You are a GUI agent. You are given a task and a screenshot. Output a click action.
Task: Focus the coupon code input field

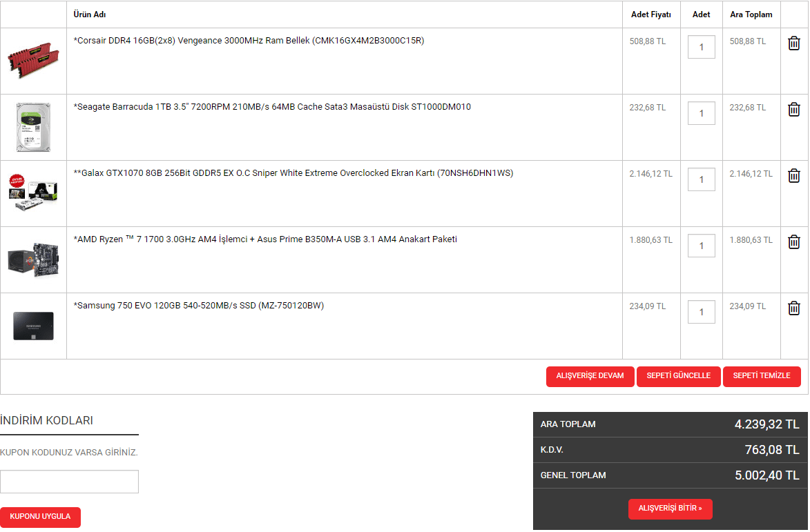(69, 482)
